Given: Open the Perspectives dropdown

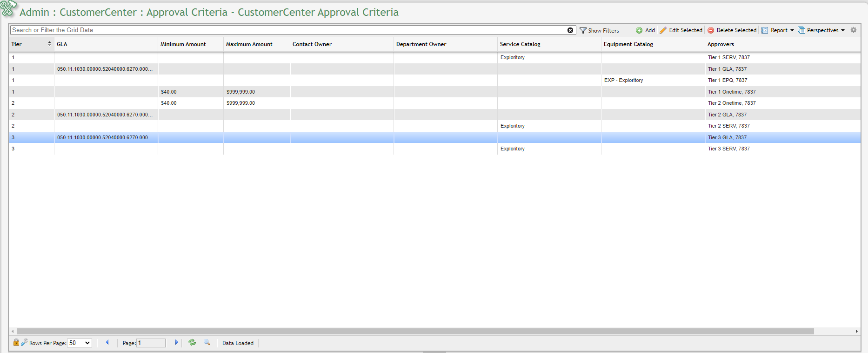Looking at the screenshot, I should coord(821,30).
